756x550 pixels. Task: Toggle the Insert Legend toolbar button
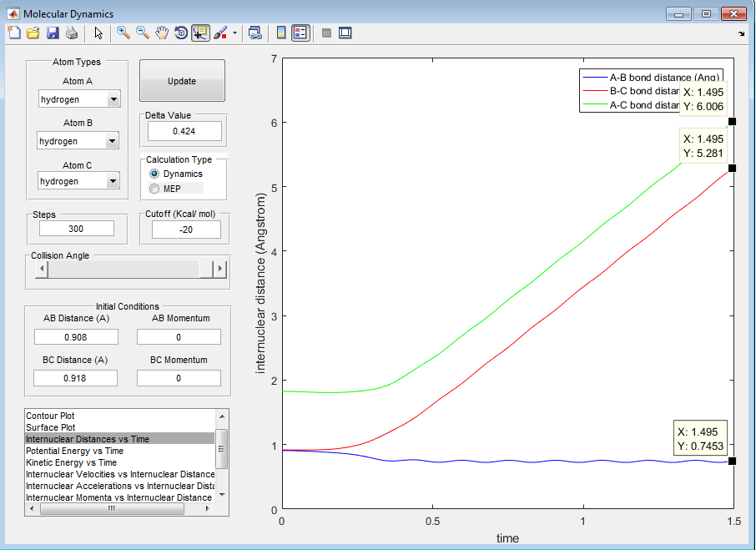(300, 33)
